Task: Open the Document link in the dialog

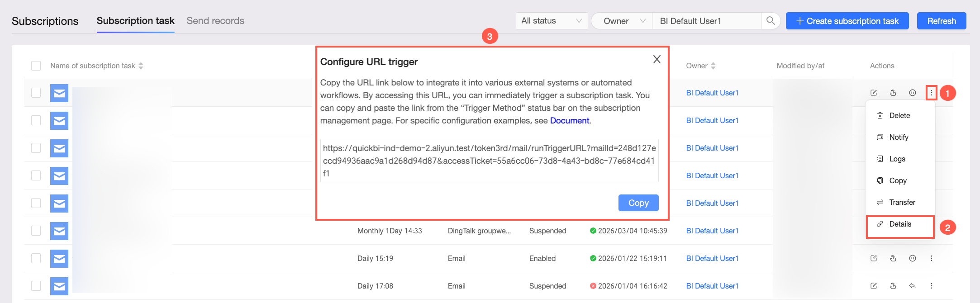Action: [x=569, y=121]
